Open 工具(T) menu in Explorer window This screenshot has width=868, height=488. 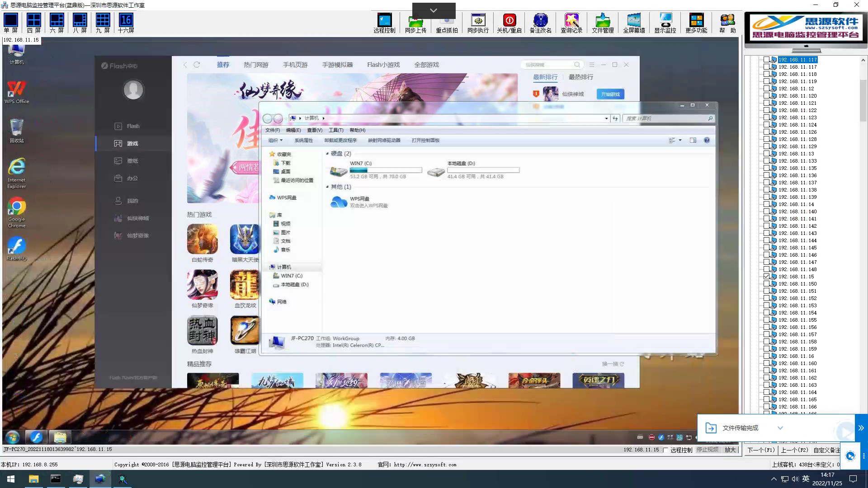(336, 130)
